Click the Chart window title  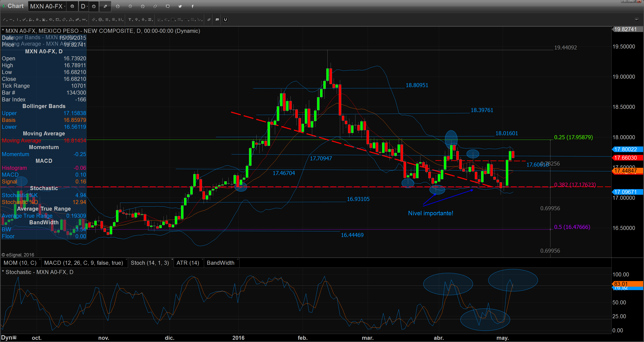[15, 6]
